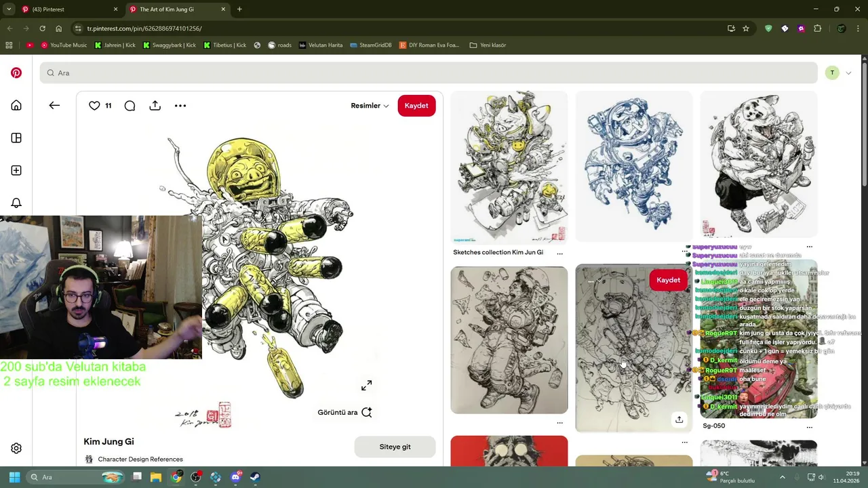Like the pin with heart icon

(94, 106)
